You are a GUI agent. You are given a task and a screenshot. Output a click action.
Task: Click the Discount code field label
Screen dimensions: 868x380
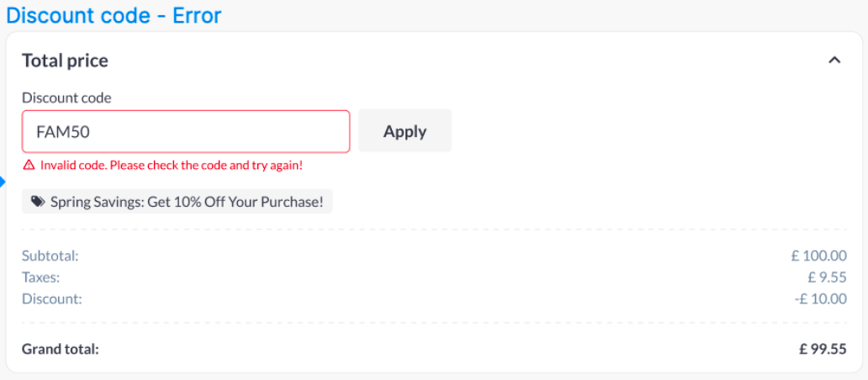66,98
